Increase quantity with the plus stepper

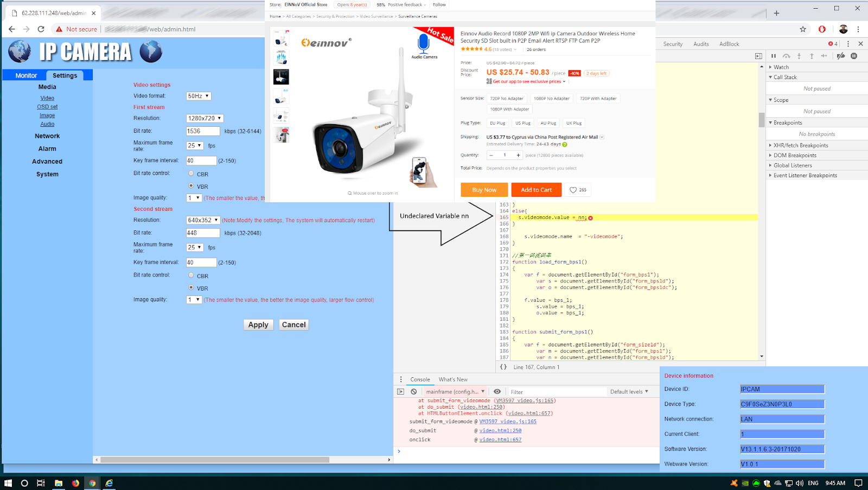[518, 155]
